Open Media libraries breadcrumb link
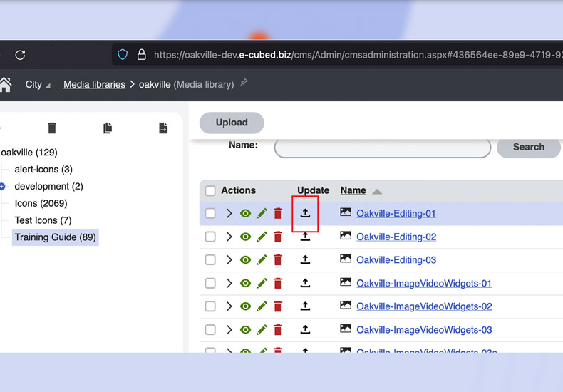563x392 pixels. (94, 84)
